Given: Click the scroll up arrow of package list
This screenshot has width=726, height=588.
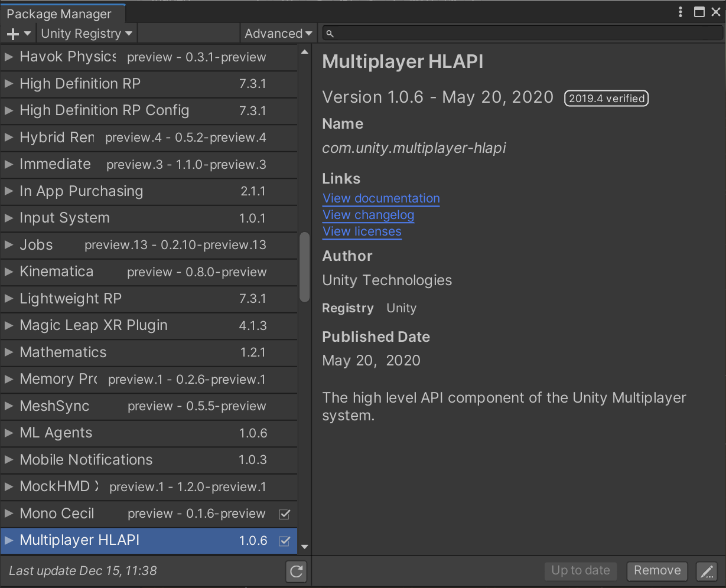Looking at the screenshot, I should pyautogui.click(x=305, y=52).
